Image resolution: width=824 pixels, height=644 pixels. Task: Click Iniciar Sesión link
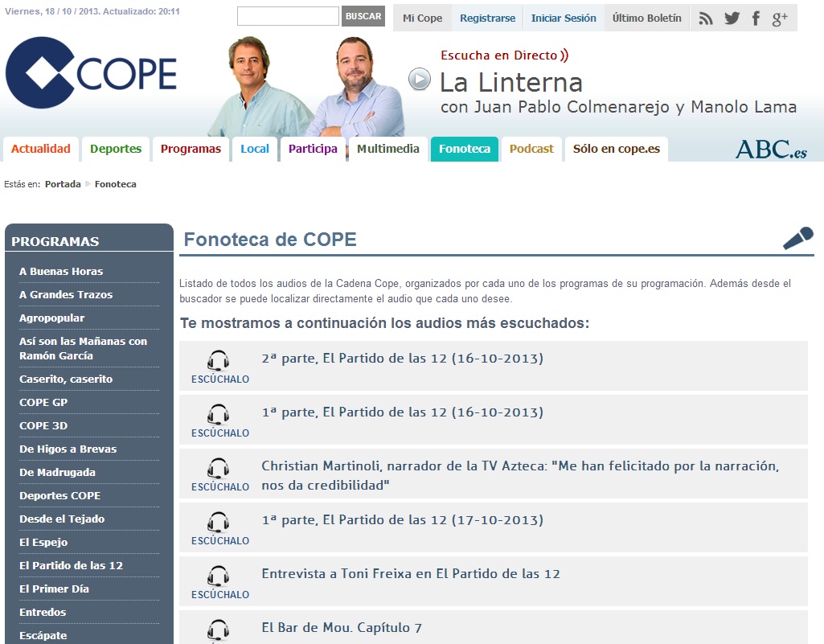[564, 18]
